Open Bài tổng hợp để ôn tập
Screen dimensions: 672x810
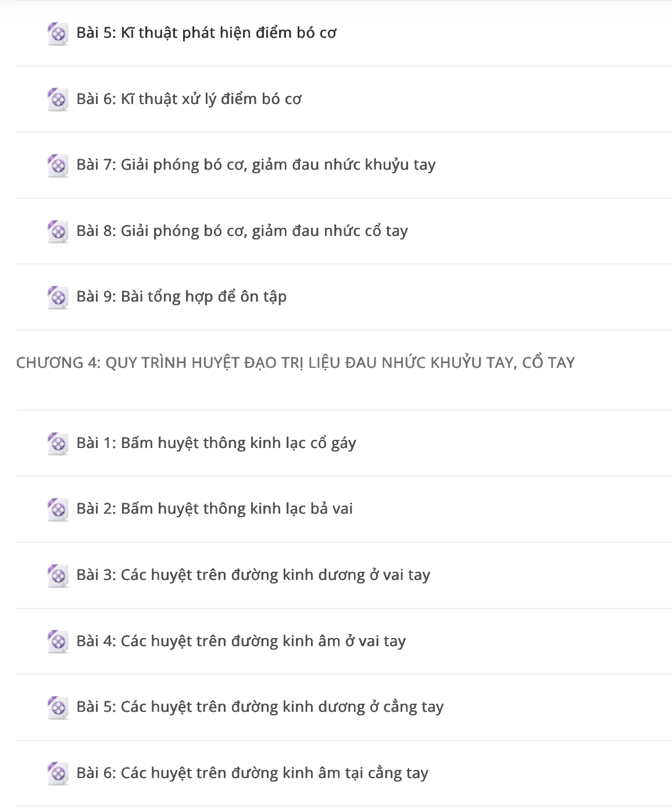181,297
